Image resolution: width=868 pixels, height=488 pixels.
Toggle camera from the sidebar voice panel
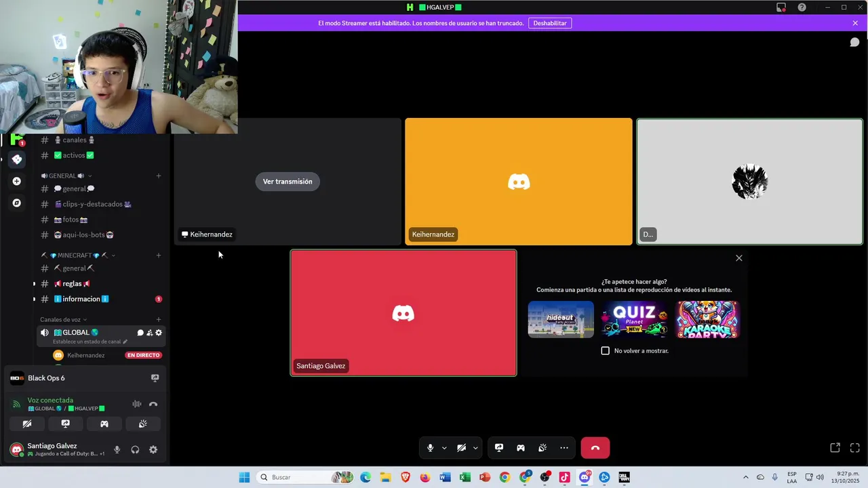click(x=27, y=424)
